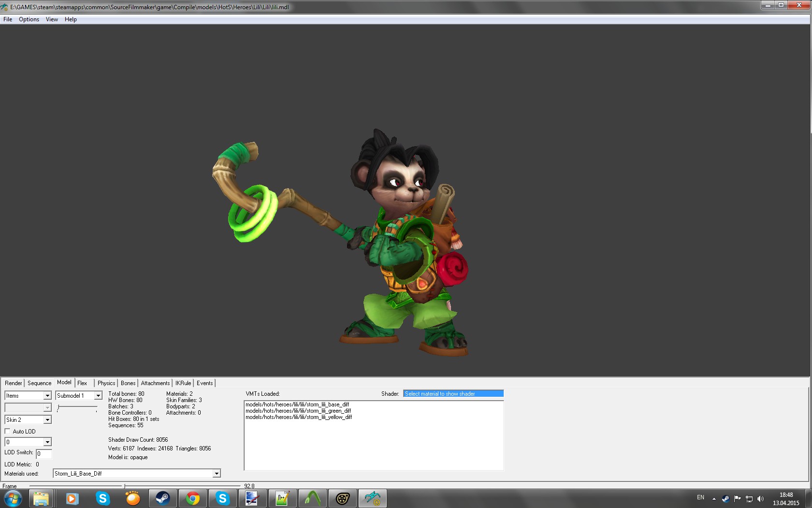The image size is (812, 508).
Task: Open the LOD level dropdown showing 0
Action: (x=28, y=442)
